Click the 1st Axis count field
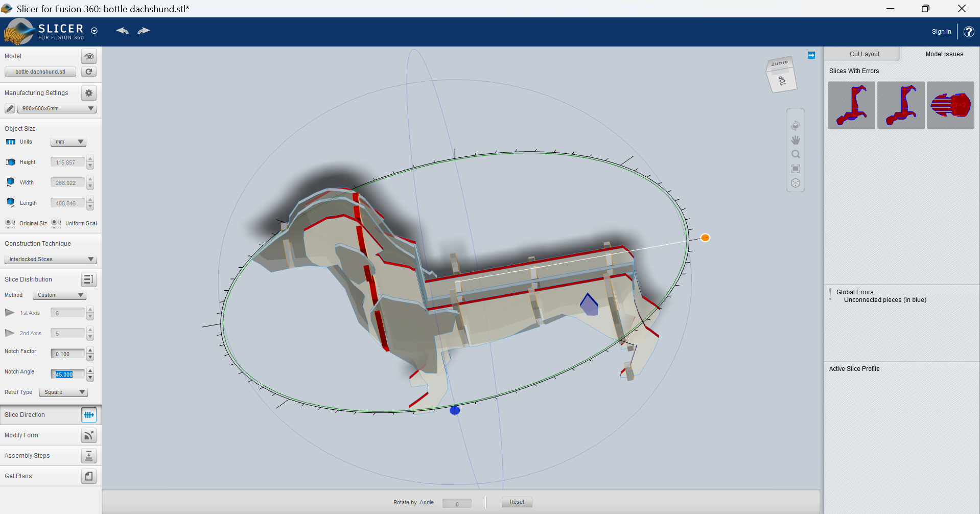Viewport: 980px width, 514px height. (x=67, y=313)
